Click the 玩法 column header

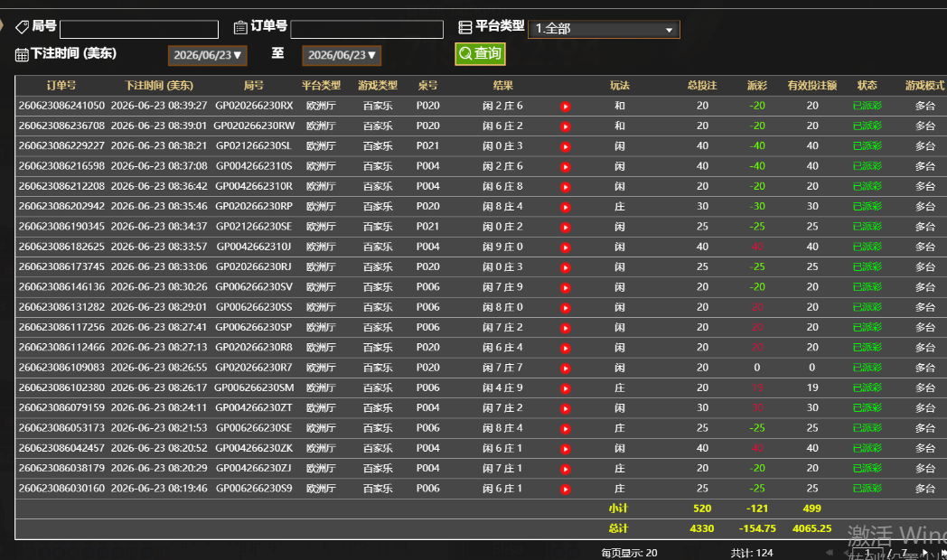coord(620,86)
